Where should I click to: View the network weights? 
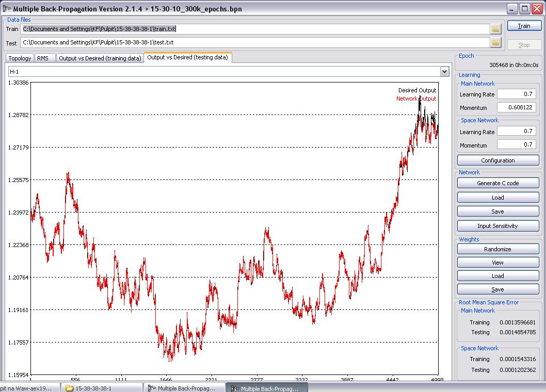point(498,263)
